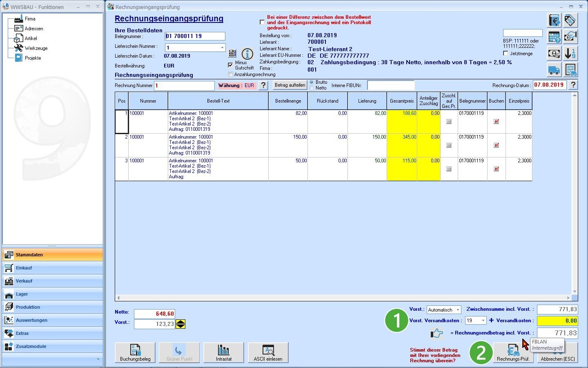This screenshot has width=588, height=368.
Task: Open the Intrastat button
Action: [224, 352]
